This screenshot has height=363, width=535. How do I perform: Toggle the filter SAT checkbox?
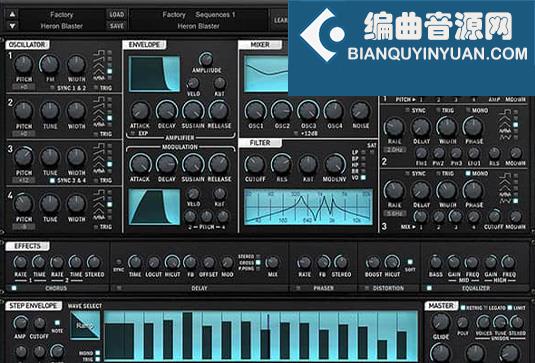click(x=372, y=152)
